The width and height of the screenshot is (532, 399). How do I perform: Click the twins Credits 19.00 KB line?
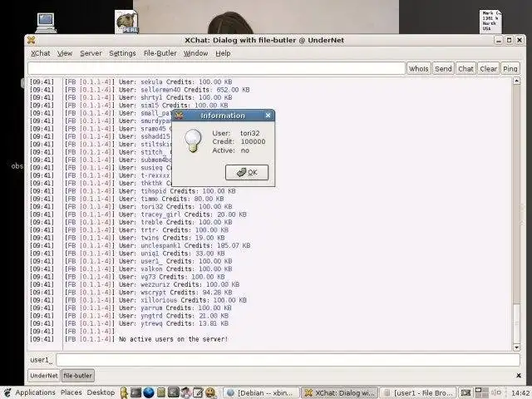[172, 238]
